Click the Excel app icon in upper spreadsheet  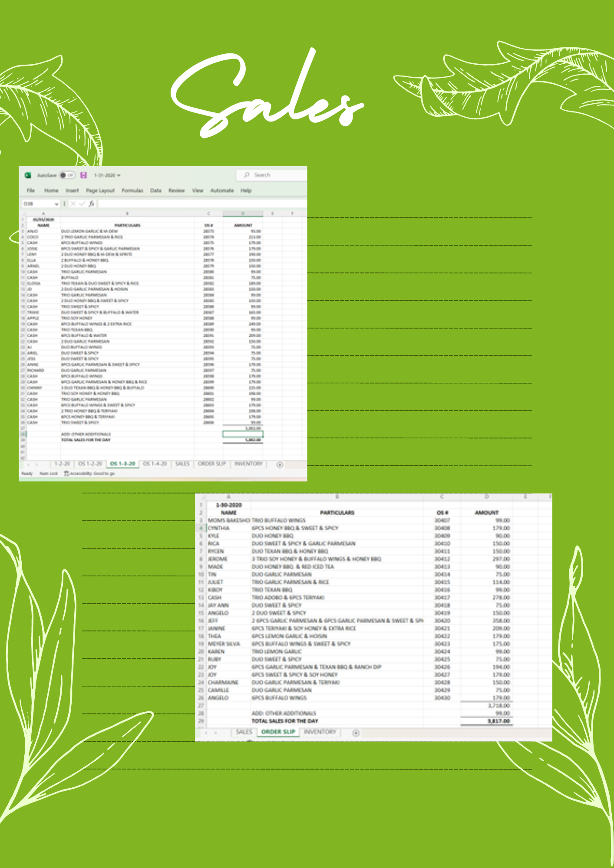(28, 175)
